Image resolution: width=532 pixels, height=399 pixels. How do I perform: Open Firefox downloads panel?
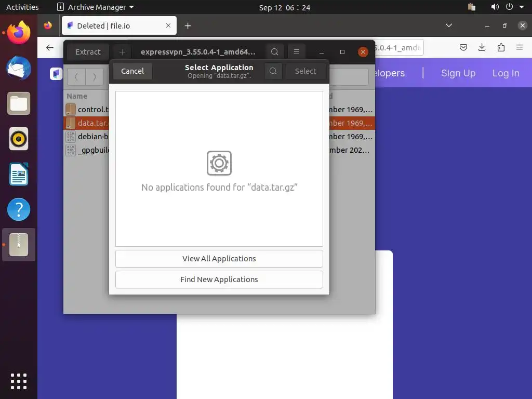point(482,47)
